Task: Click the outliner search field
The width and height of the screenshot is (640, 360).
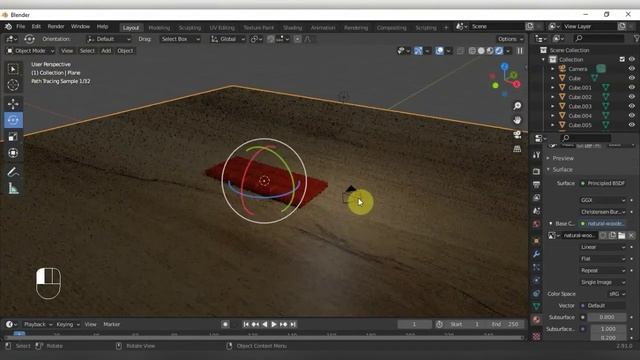Action: [x=599, y=38]
